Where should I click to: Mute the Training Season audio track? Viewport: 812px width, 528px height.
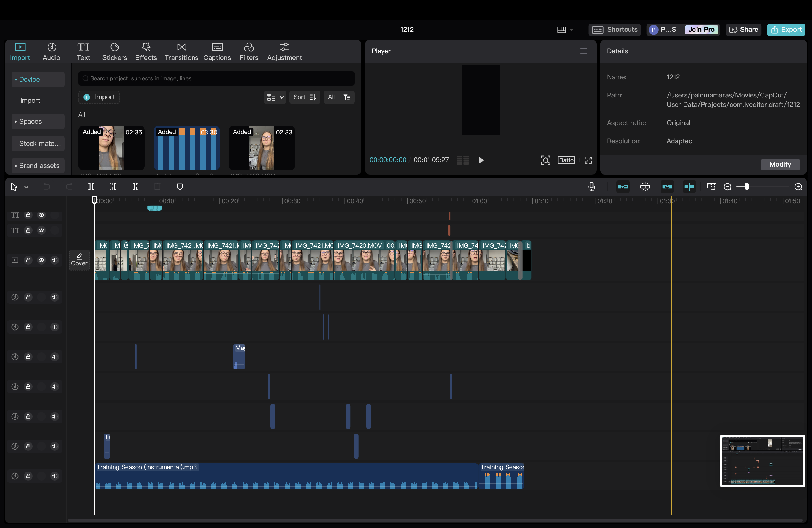click(55, 476)
